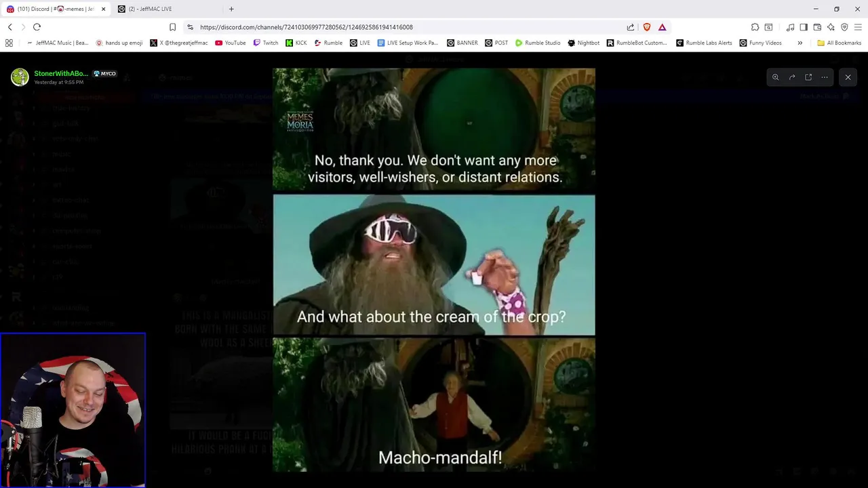The image size is (868, 488).
Task: Open the KICK bookmark
Action: (296, 43)
